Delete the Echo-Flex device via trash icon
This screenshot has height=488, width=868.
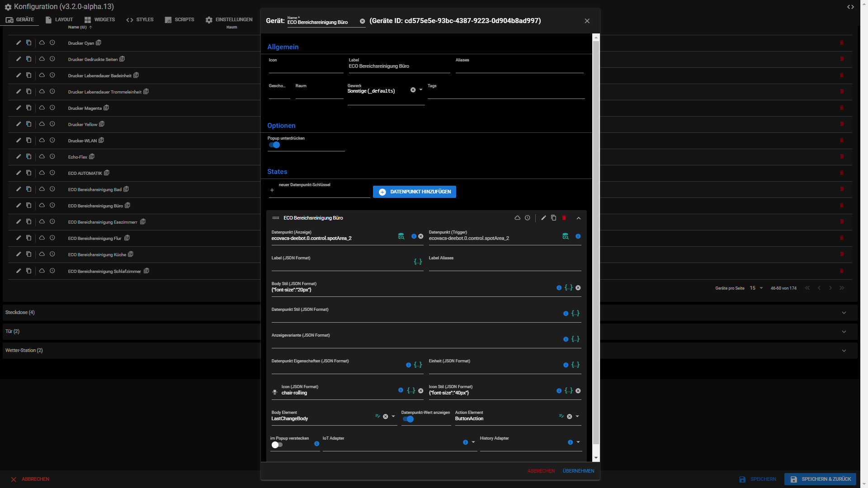tap(842, 156)
